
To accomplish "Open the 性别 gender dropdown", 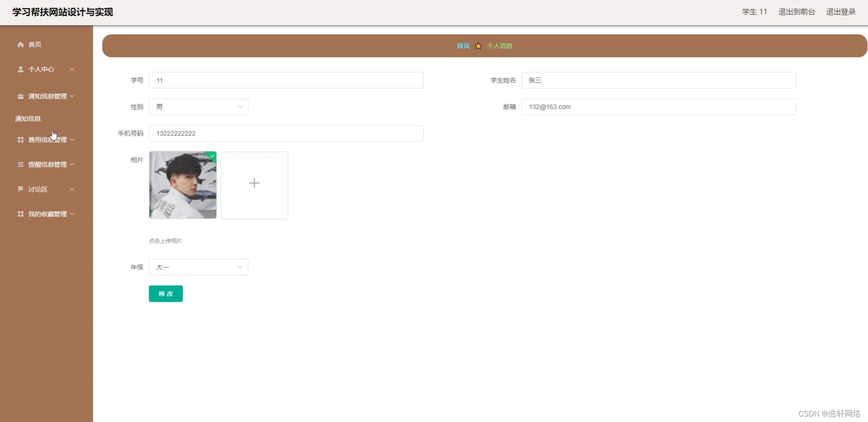I will (198, 106).
